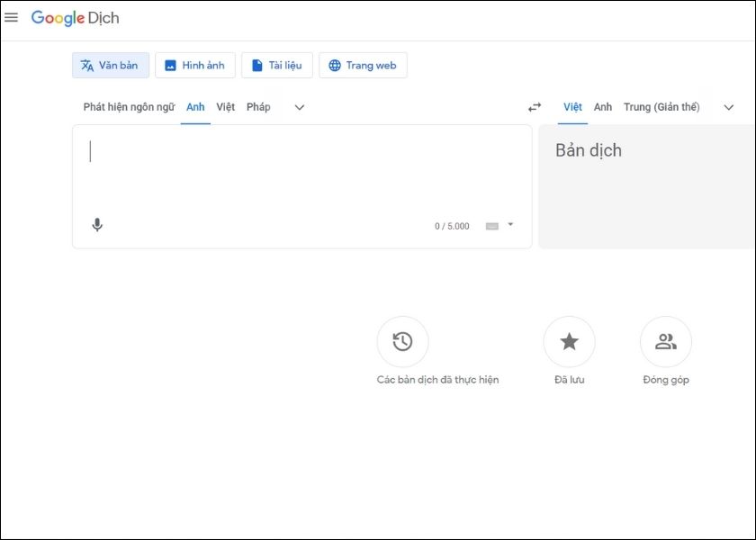Switch to the Văn bản tab
The image size is (756, 540).
click(x=110, y=65)
